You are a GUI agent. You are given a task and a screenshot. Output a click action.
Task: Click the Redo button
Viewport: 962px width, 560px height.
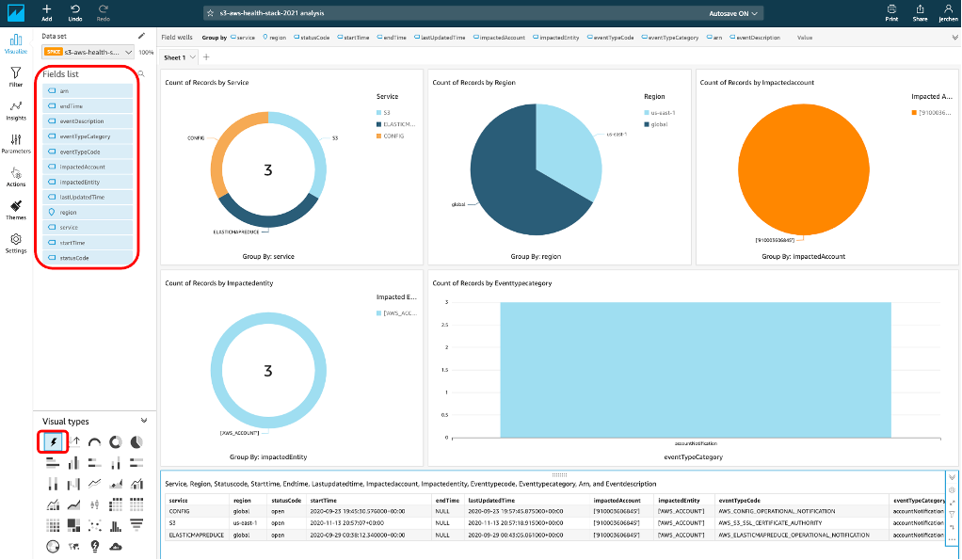(104, 13)
